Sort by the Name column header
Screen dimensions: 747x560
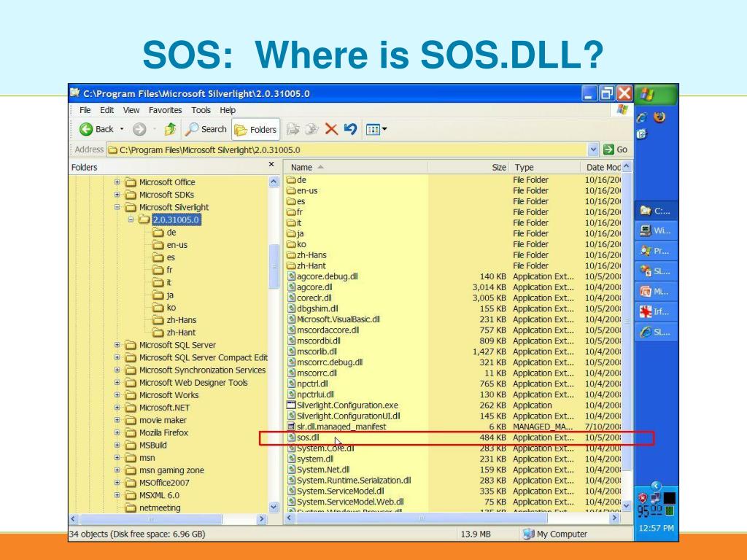click(x=356, y=167)
